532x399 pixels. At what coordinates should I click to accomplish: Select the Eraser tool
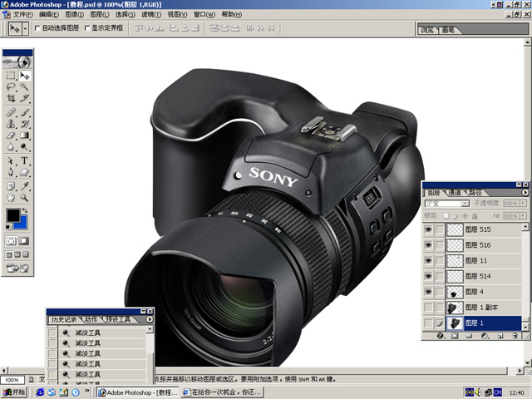point(11,135)
